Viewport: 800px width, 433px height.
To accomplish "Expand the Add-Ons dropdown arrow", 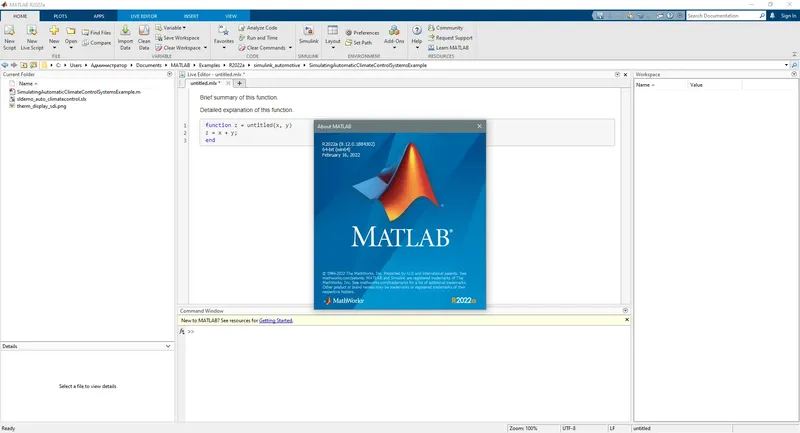I will point(394,48).
